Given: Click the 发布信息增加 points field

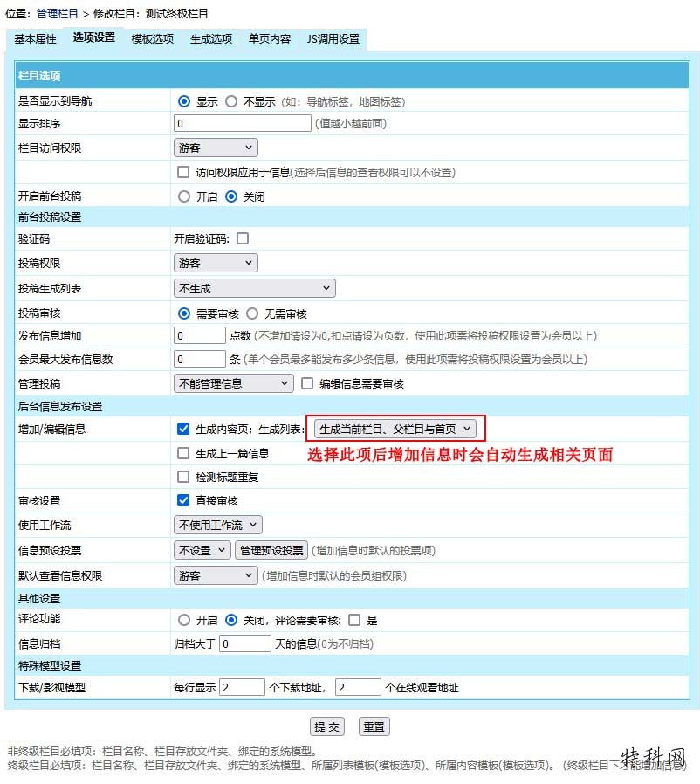Looking at the screenshot, I should [200, 335].
